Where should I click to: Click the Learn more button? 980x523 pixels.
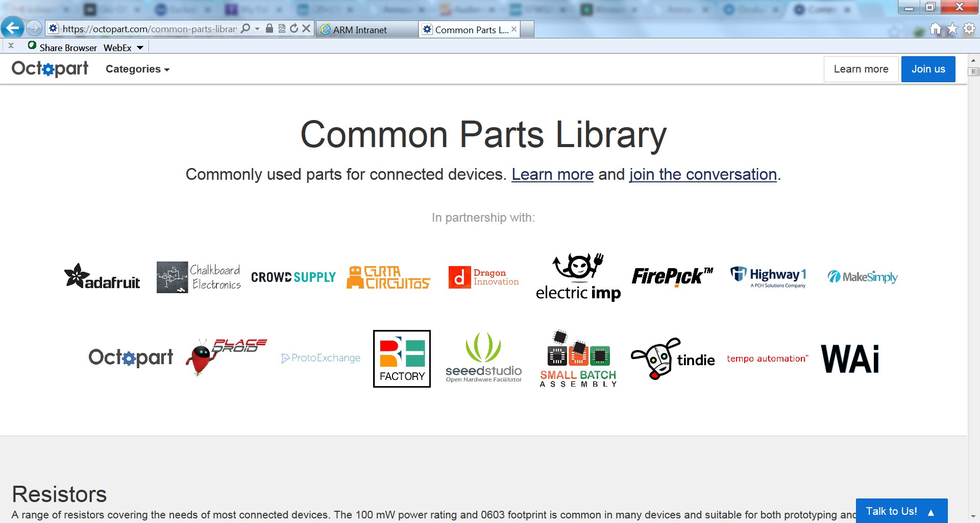pyautogui.click(x=861, y=69)
